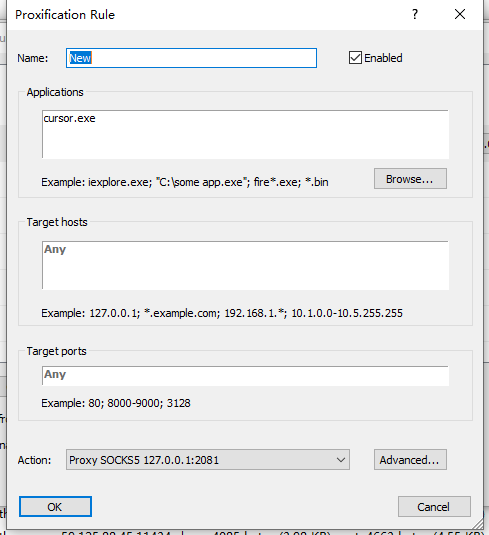Viewport: 489px width, 535px height.
Task: Click the Action: label
Action: pos(34,460)
